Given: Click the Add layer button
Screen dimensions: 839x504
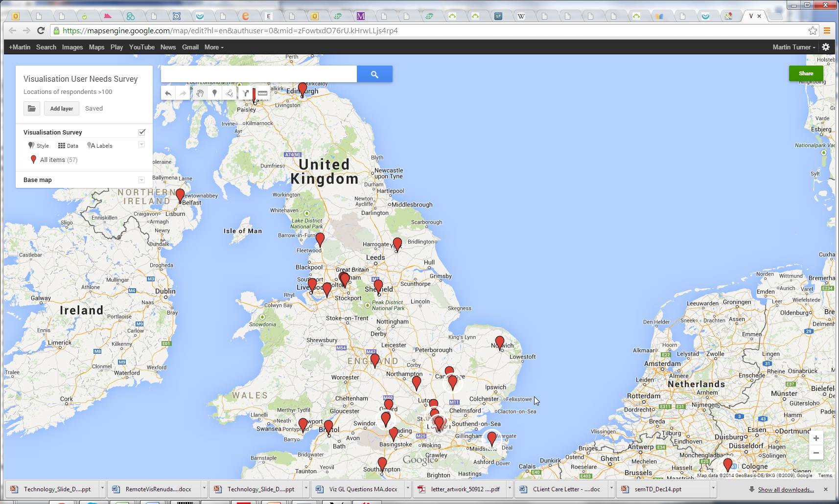Looking at the screenshot, I should [x=62, y=109].
